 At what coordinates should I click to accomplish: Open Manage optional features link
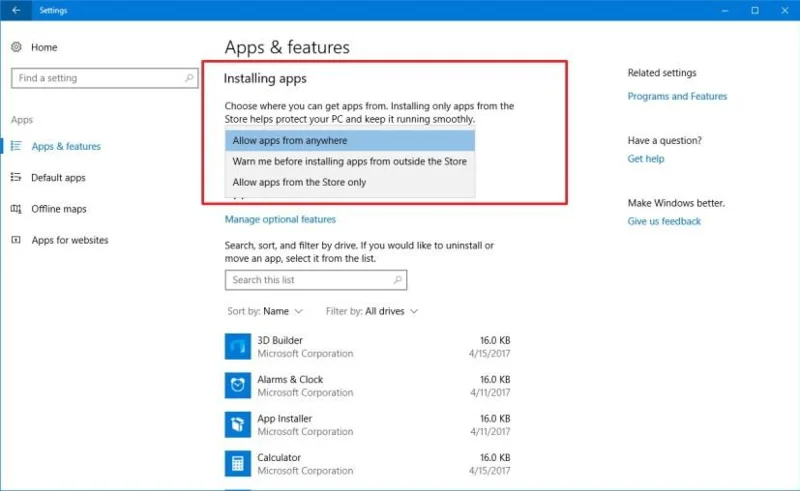coord(280,219)
